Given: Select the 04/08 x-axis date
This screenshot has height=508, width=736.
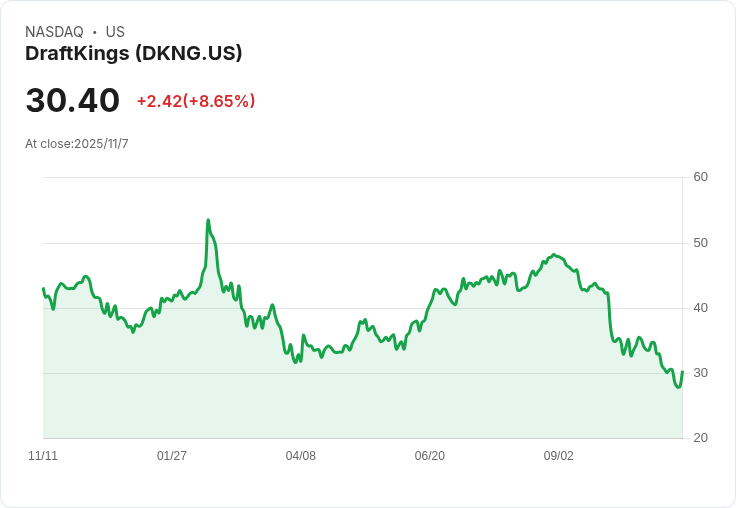Looking at the screenshot, I should coord(300,455).
